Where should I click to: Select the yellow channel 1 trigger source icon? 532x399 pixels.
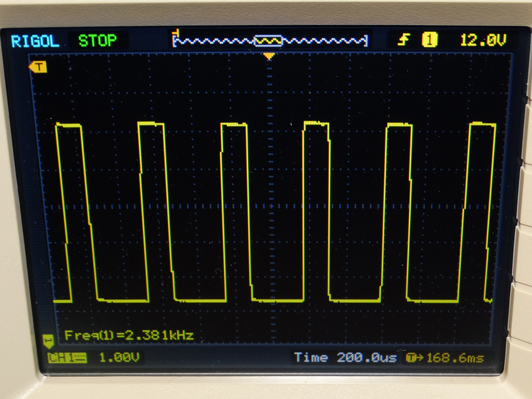click(429, 40)
